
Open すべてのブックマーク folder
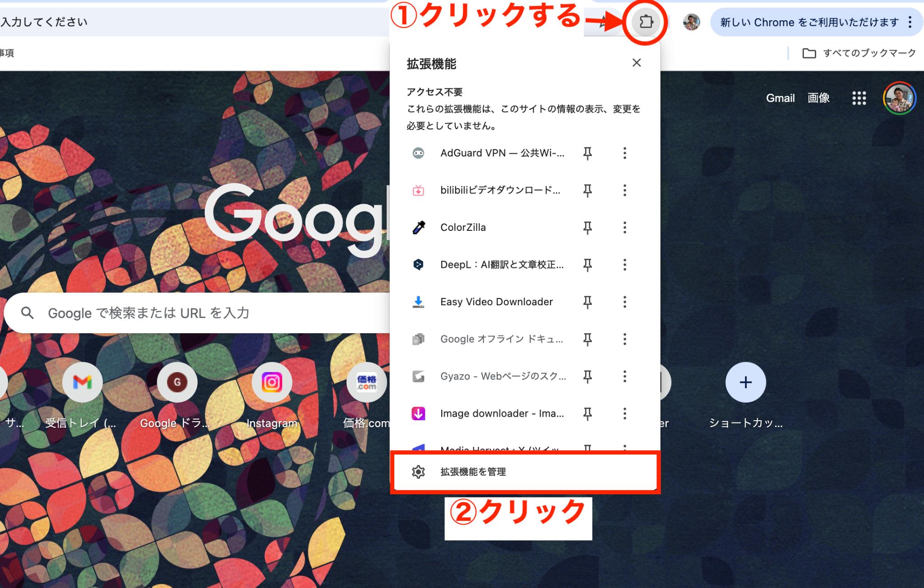click(x=859, y=53)
